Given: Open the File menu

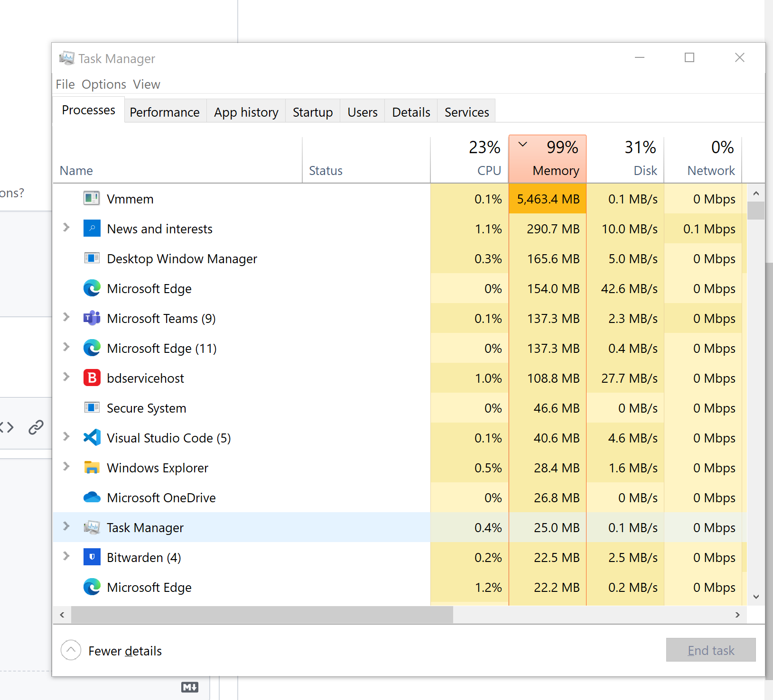Looking at the screenshot, I should [x=65, y=84].
